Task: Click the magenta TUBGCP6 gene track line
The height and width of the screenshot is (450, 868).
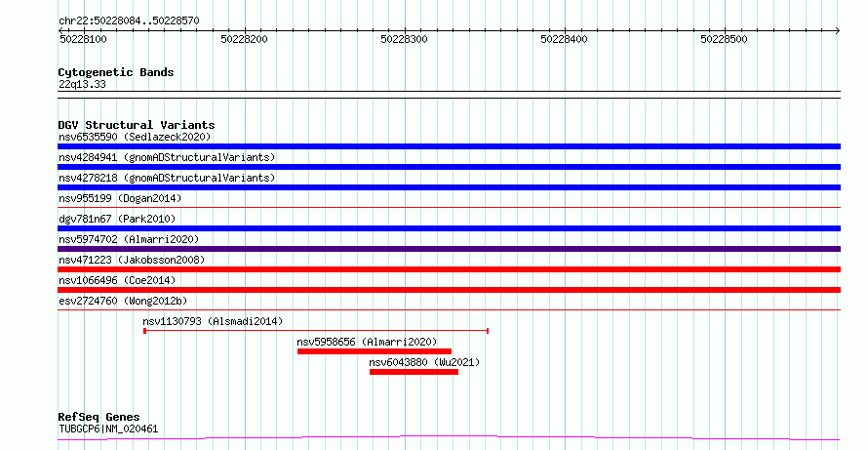Action: pyautogui.click(x=449, y=438)
